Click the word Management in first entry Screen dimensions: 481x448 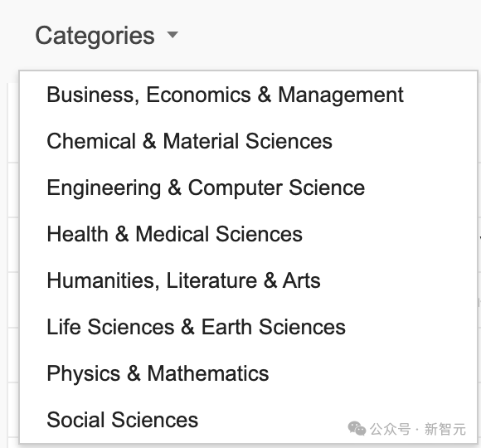click(x=341, y=95)
